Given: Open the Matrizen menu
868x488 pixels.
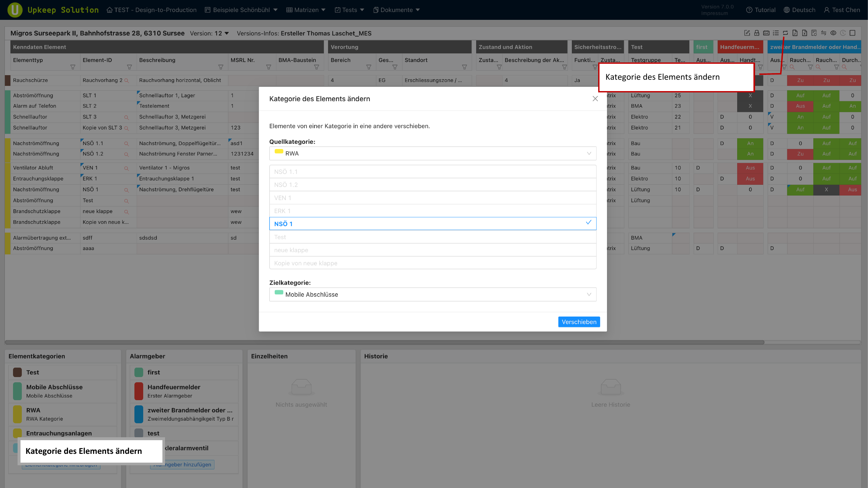Looking at the screenshot, I should [306, 10].
